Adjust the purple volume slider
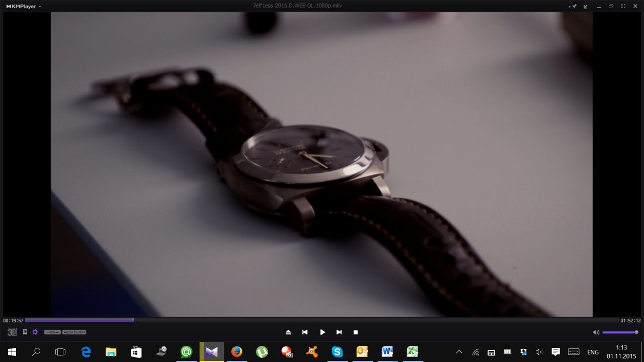The height and width of the screenshot is (362, 644). (620, 332)
